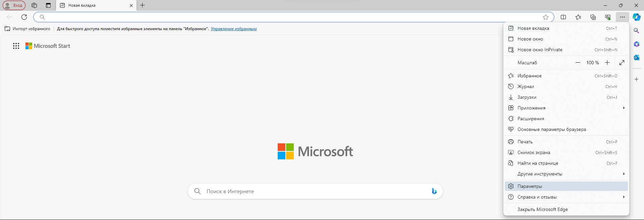Open the Microsoft Start apps grid
The image size is (644, 220).
point(16,46)
